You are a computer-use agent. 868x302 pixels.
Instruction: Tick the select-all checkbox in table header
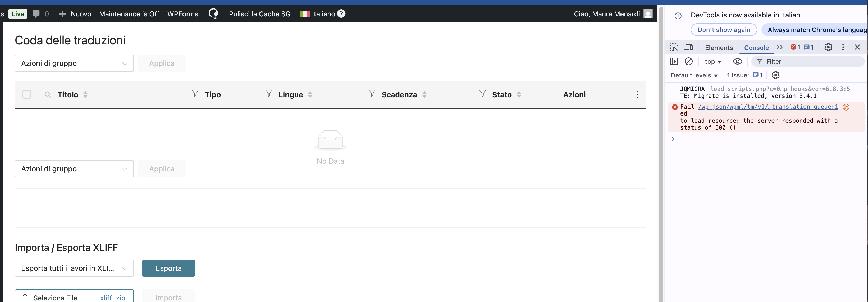pyautogui.click(x=27, y=95)
